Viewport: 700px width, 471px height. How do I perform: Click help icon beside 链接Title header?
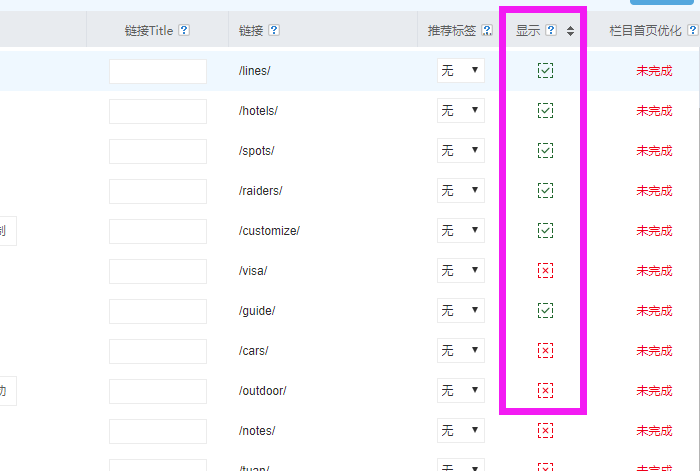pos(184,31)
